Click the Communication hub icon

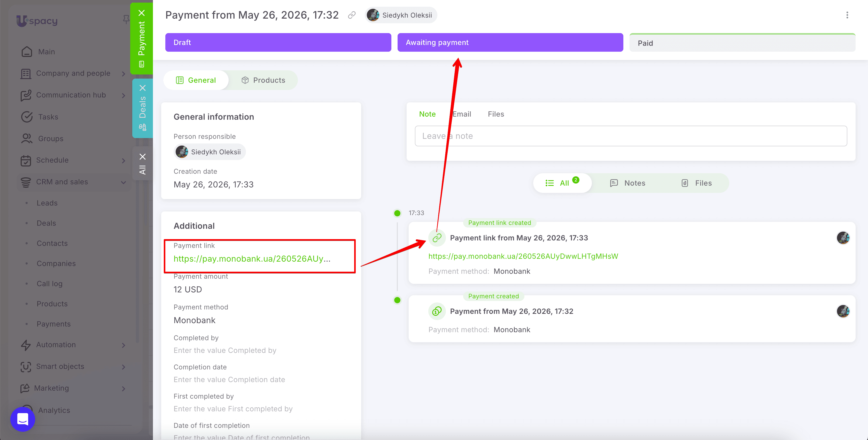coord(26,95)
